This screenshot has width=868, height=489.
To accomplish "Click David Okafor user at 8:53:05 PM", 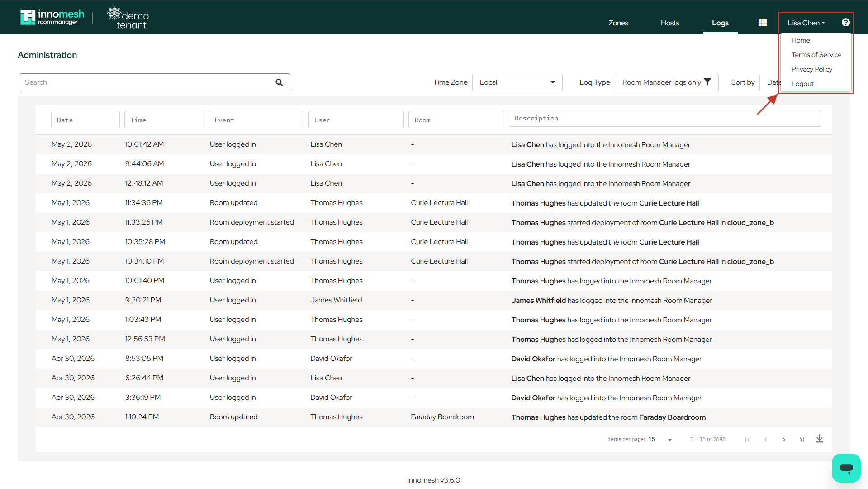I will click(331, 359).
